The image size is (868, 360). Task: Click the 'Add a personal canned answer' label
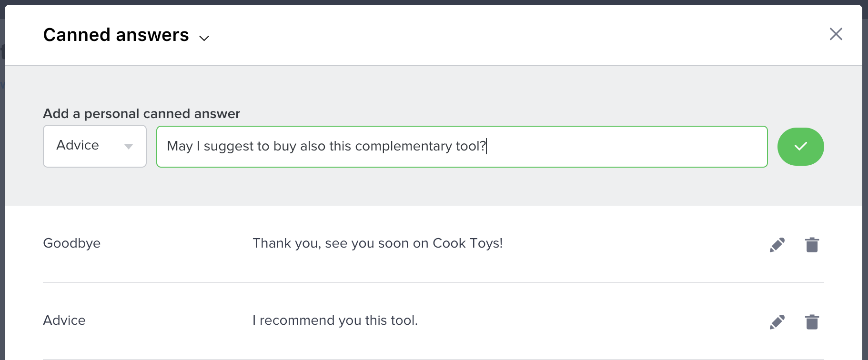141,114
